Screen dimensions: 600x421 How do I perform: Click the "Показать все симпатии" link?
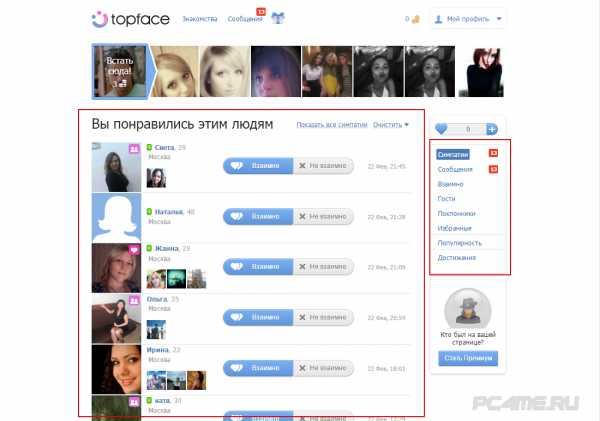[332, 125]
